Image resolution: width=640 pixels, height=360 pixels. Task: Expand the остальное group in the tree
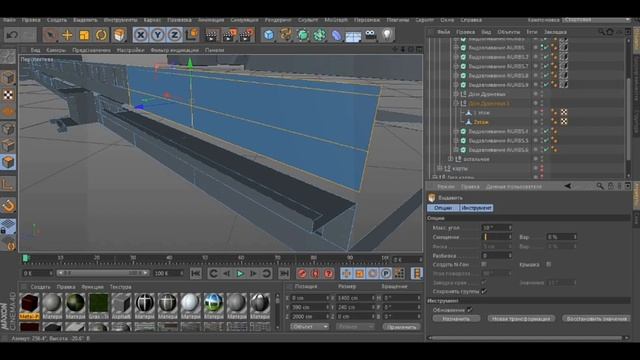click(451, 159)
